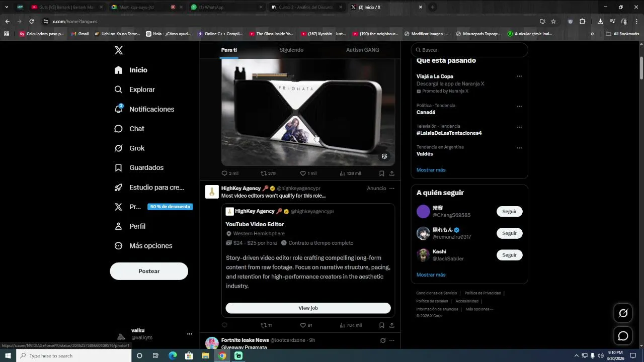Open Chat in sidebar
644x362 pixels.
pyautogui.click(x=129, y=129)
